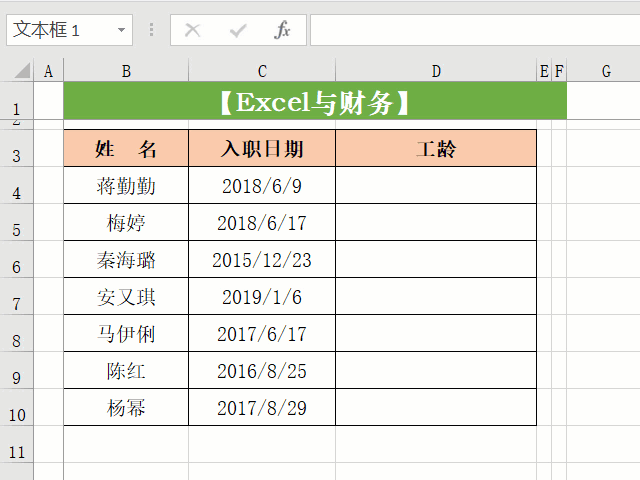Viewport: 640px width, 480px height.
Task: Open the Name Box dropdown arrow
Action: tap(121, 30)
